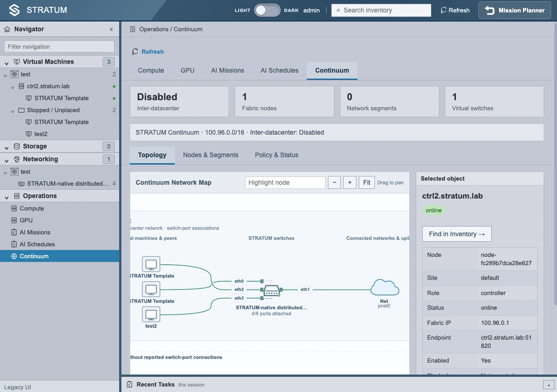557x392 pixels.
Task: Click the datacenter icon beside test under Virtual Machines
Action: click(x=14, y=74)
